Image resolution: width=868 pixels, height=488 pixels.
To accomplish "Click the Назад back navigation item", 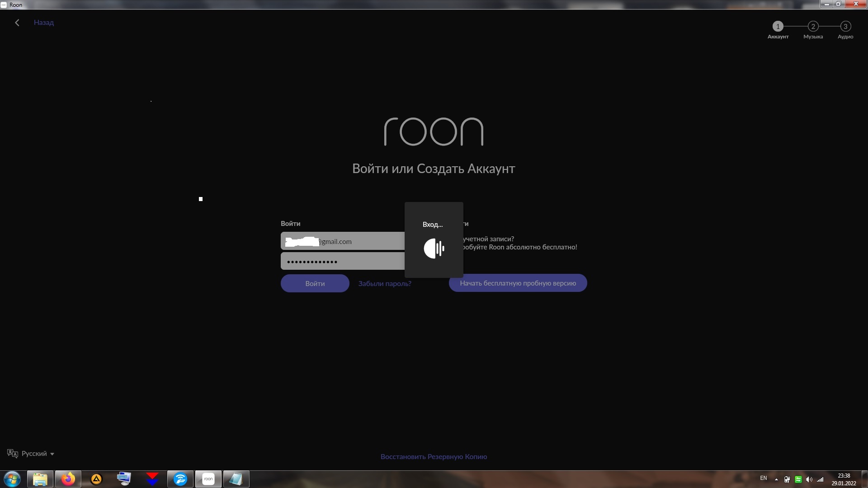I will 33,22.
